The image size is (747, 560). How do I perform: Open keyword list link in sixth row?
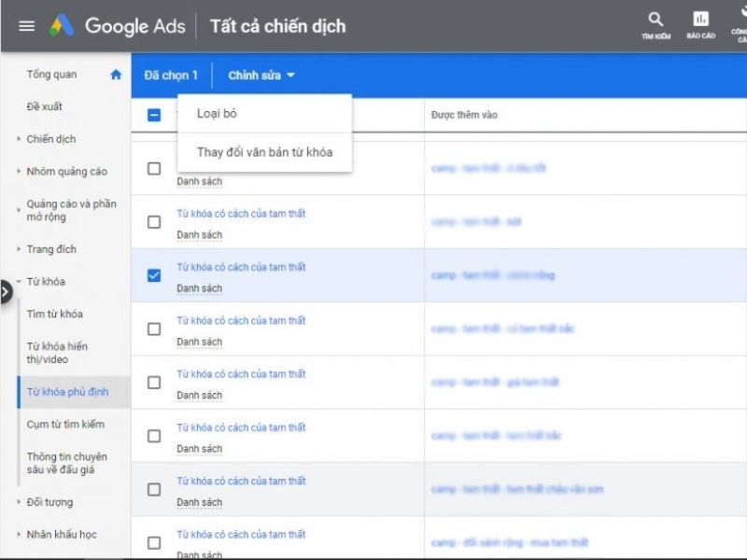point(241,427)
